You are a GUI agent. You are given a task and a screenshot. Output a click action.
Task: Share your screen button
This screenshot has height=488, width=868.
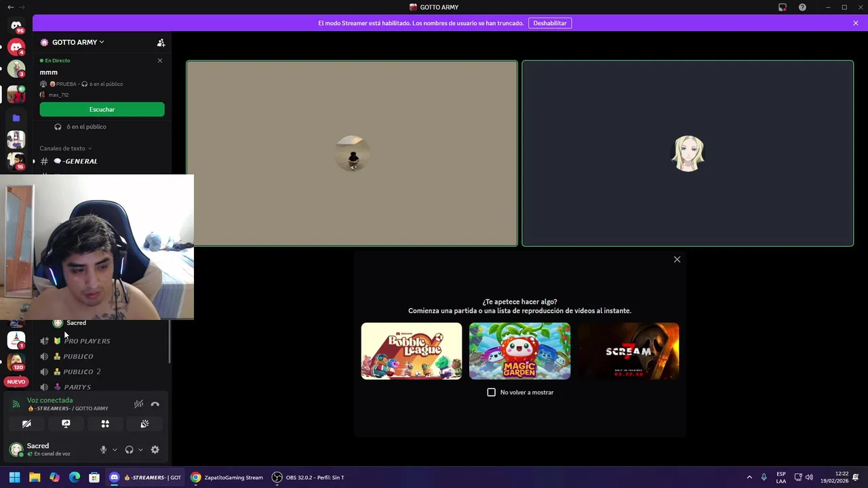(x=66, y=424)
